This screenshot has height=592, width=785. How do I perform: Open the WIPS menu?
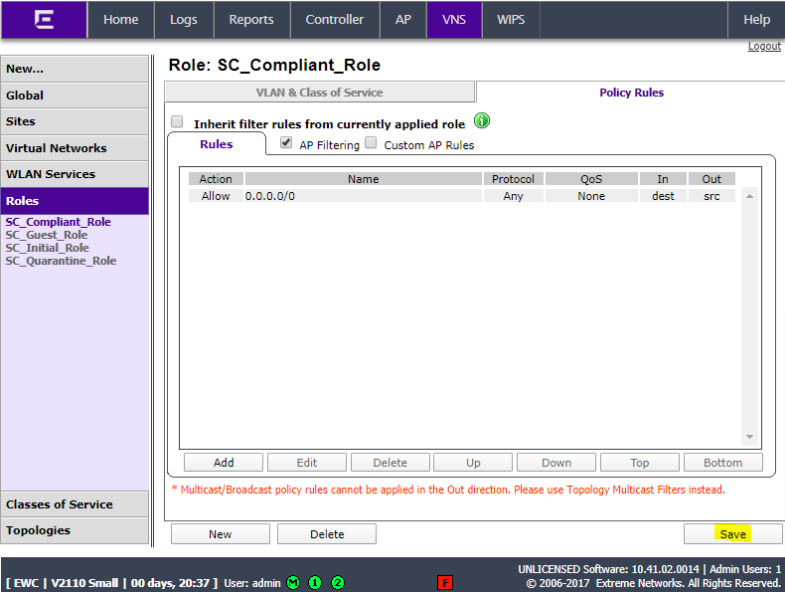tap(511, 20)
